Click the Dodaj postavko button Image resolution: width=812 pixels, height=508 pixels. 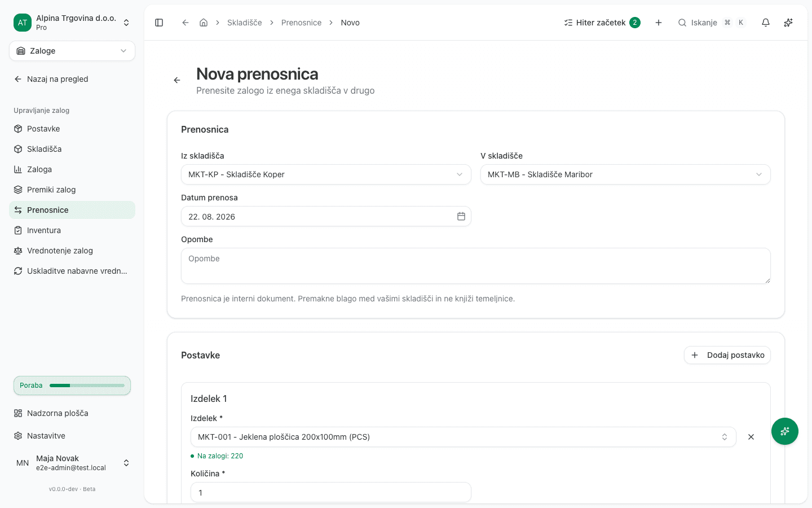point(727,355)
